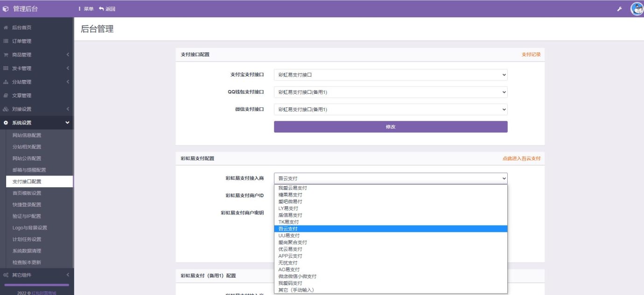Expand the 对接设置 submenu arrow
This screenshot has width=644, height=295.
tap(68, 109)
